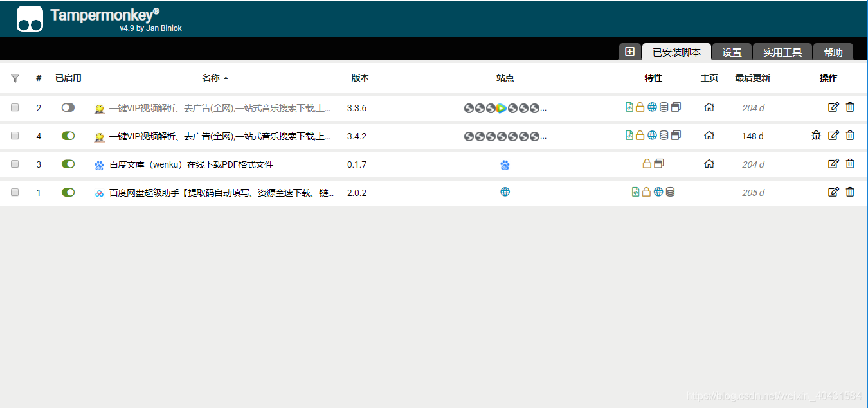The width and height of the screenshot is (868, 408).
Task: Open homepage of script version 3.3.6
Action: [709, 107]
